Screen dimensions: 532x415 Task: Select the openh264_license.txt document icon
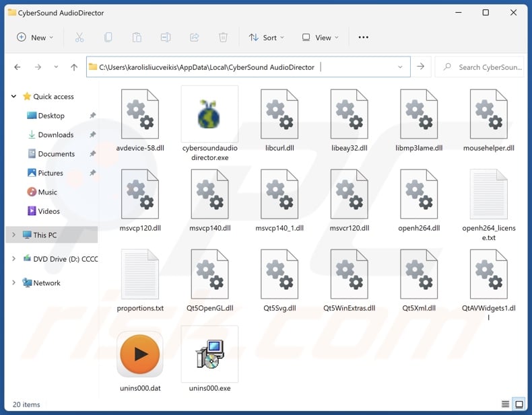(x=489, y=194)
